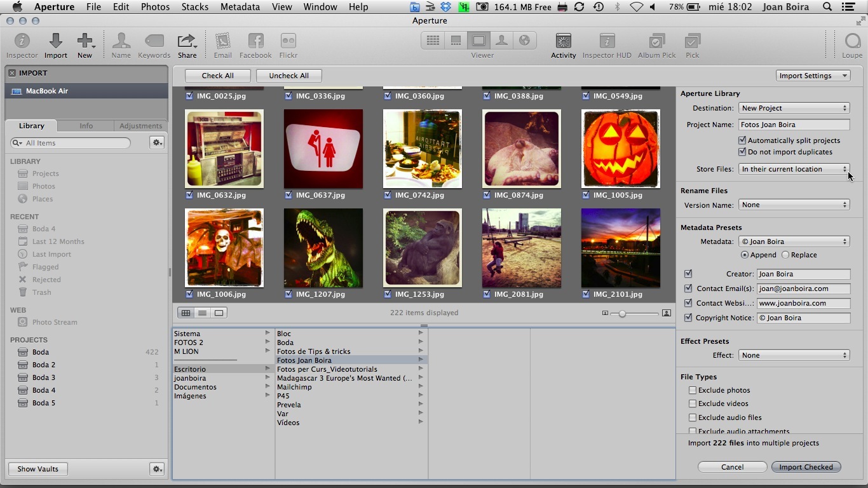The width and height of the screenshot is (868, 488).
Task: Open the Store Files dropdown
Action: click(794, 169)
